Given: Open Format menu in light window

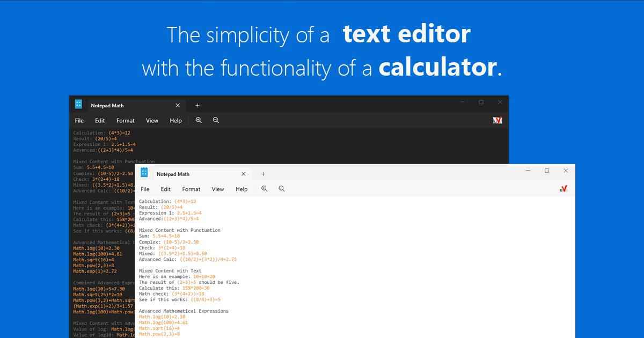Looking at the screenshot, I should pyautogui.click(x=191, y=189).
